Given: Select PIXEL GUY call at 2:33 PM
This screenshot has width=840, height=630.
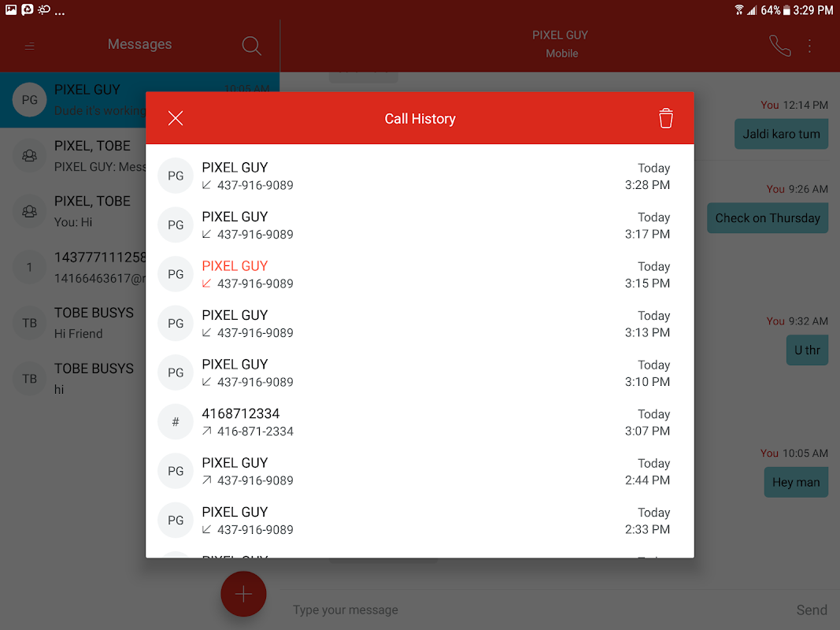Looking at the screenshot, I should click(x=420, y=521).
